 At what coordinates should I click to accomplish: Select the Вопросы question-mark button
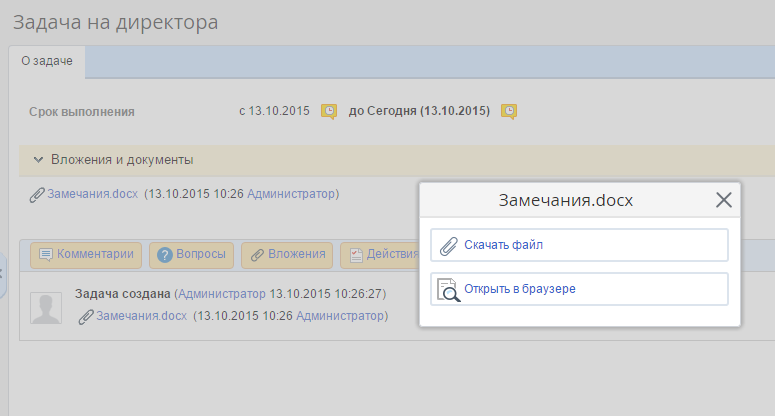pos(192,255)
